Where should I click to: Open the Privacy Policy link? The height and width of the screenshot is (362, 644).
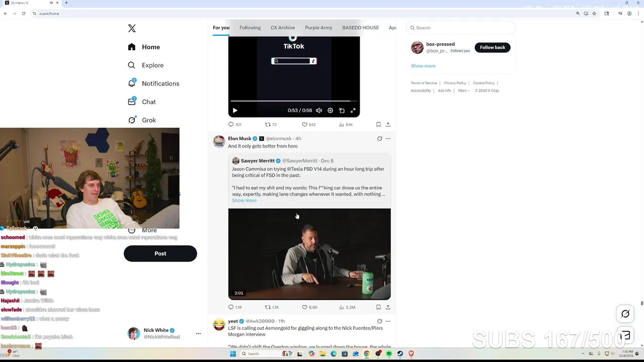[455, 83]
